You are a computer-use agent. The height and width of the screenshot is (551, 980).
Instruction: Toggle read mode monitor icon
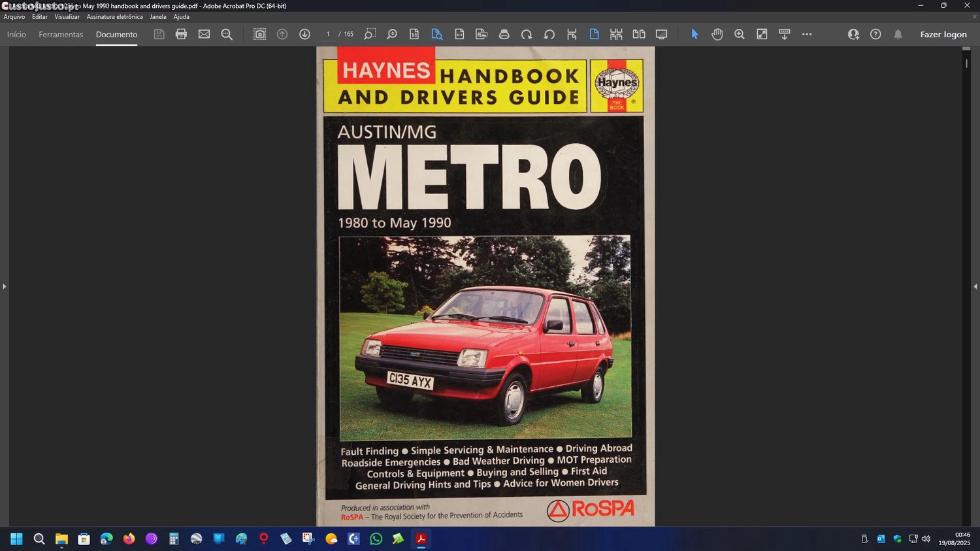pos(661,34)
